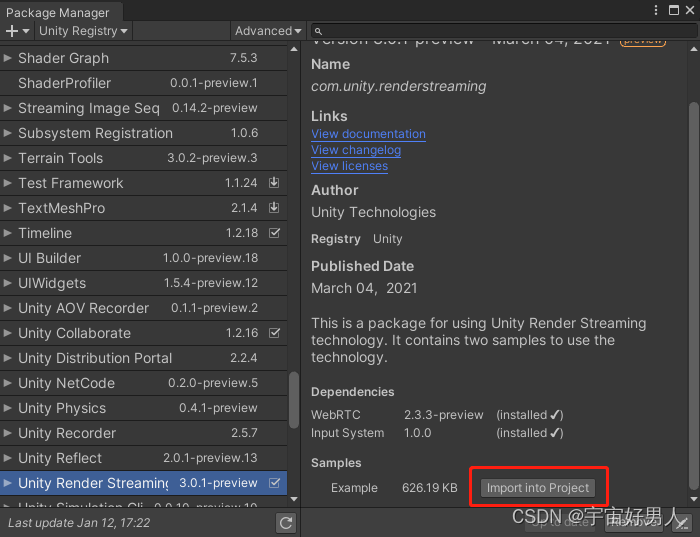Click in the package search field
Screen dimensions: 700x537
pos(504,31)
